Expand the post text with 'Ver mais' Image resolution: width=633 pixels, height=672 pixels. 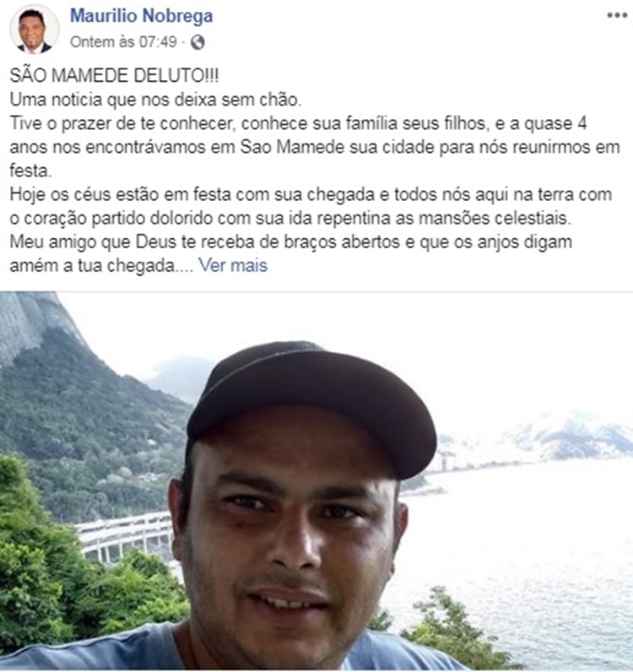coord(233,265)
